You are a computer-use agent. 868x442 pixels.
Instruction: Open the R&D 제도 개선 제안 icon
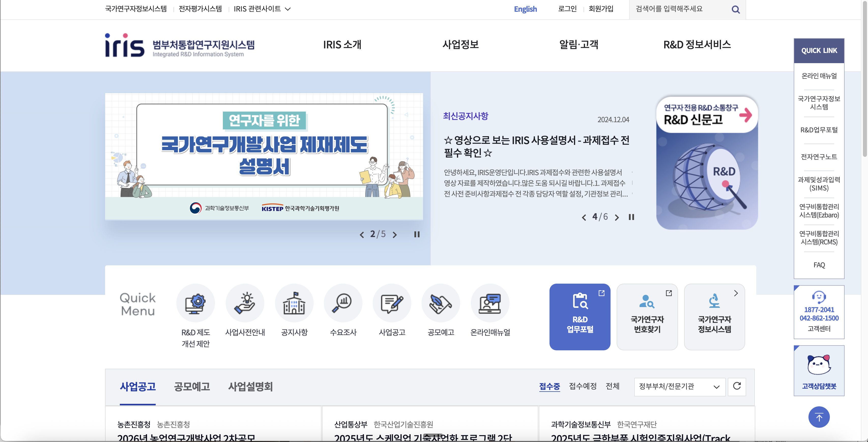click(195, 303)
